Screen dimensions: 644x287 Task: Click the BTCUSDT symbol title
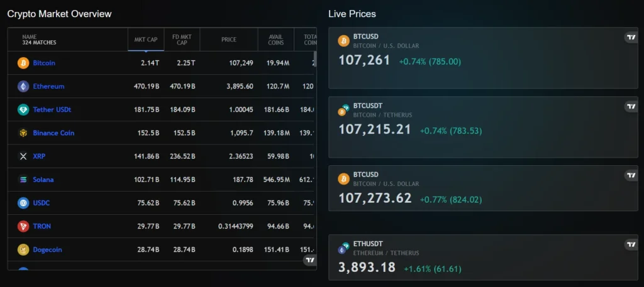tap(368, 106)
